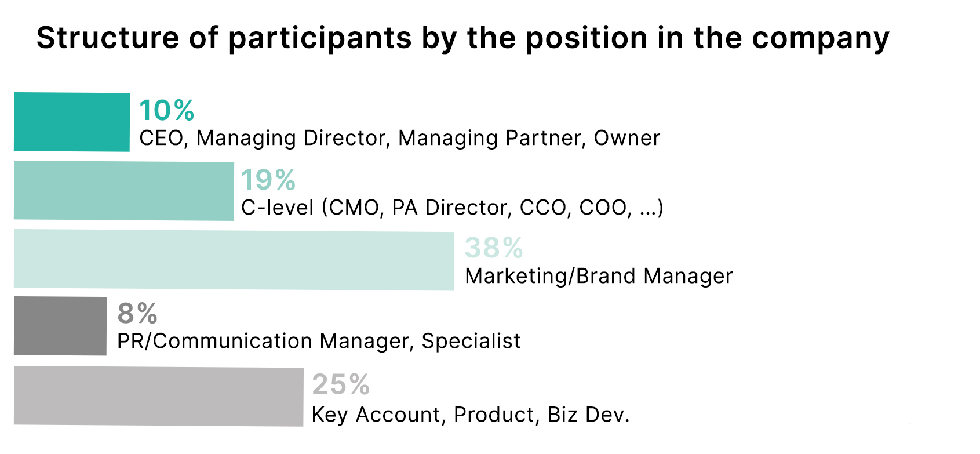The image size is (980, 454).
Task: Click the word 'Structure' in the title
Action: click(x=108, y=38)
